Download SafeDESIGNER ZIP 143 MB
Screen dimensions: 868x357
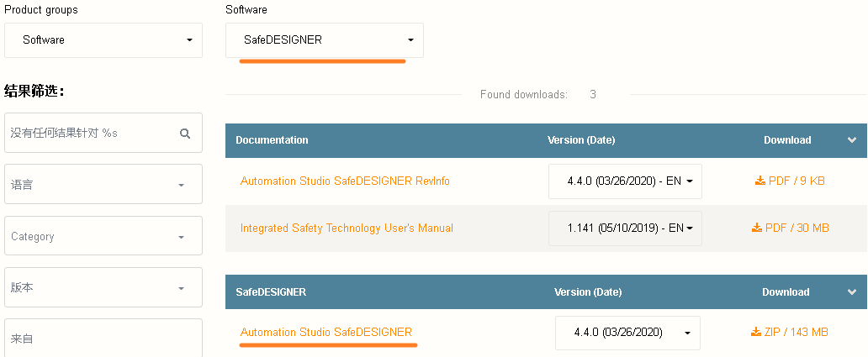click(790, 332)
